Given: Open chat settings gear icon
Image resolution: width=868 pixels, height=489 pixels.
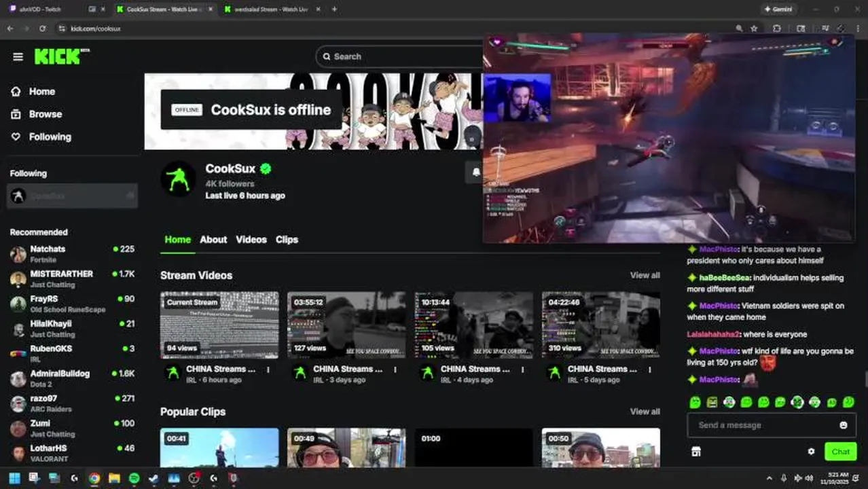Looking at the screenshot, I should pos(811,451).
